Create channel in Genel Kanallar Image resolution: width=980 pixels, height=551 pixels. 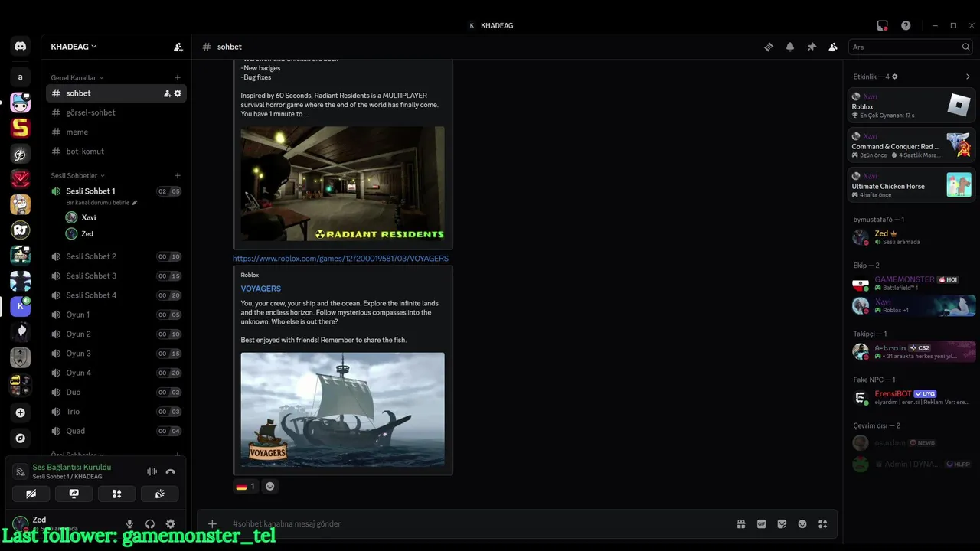[x=178, y=77]
